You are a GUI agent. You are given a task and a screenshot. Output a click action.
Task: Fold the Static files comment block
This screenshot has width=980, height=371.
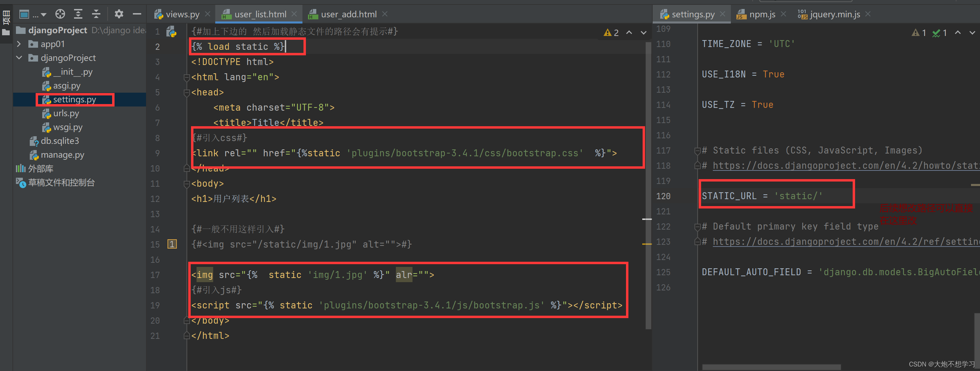[x=697, y=151]
